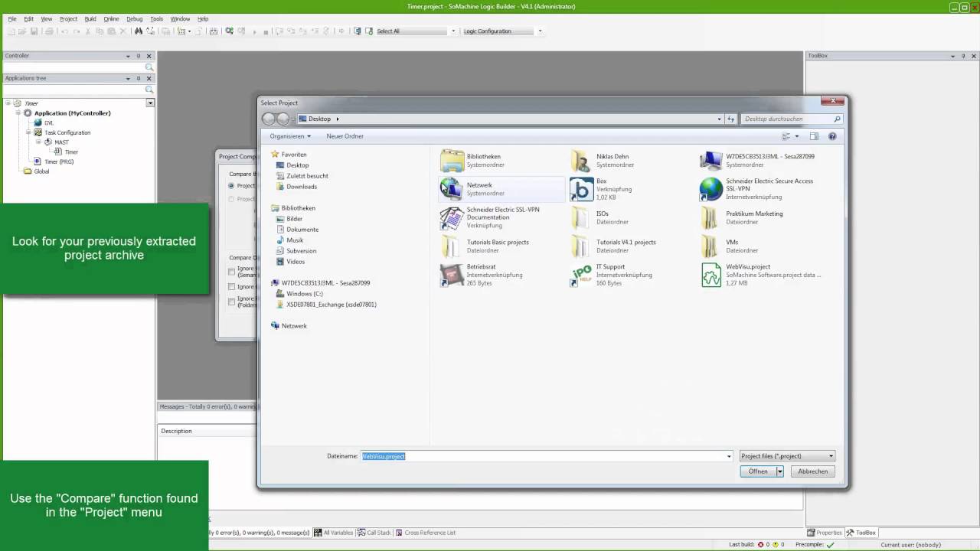980x551 pixels.
Task: Click Windows (C:) drive in sidebar
Action: (305, 294)
